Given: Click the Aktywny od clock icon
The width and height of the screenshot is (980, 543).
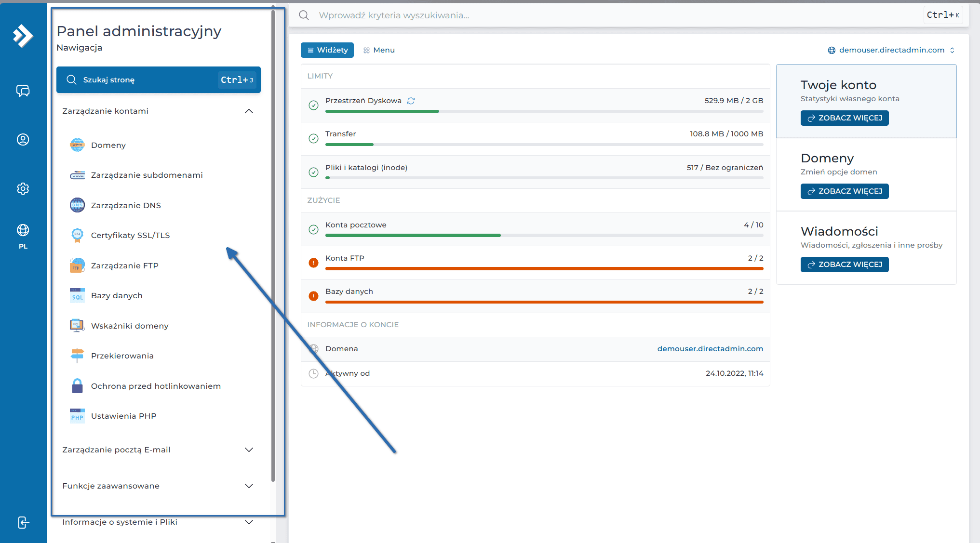Looking at the screenshot, I should (313, 373).
